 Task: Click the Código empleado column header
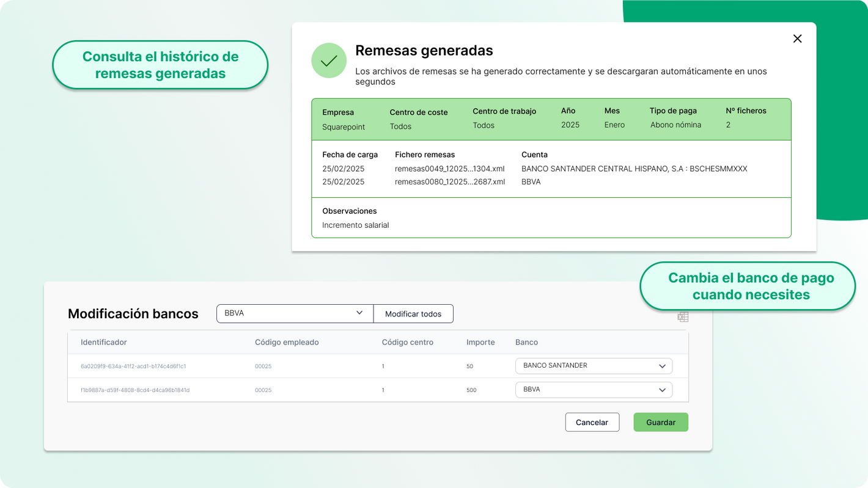[287, 342]
